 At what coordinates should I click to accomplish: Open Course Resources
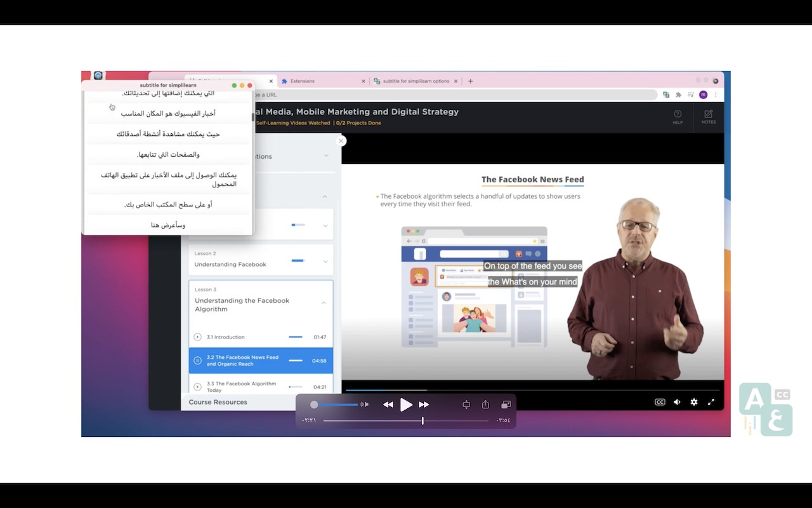tap(218, 402)
